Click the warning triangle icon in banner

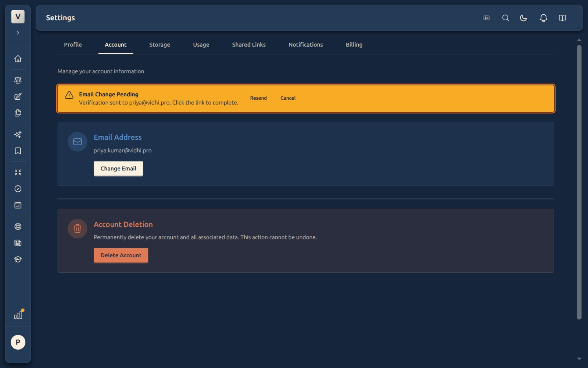tap(69, 95)
